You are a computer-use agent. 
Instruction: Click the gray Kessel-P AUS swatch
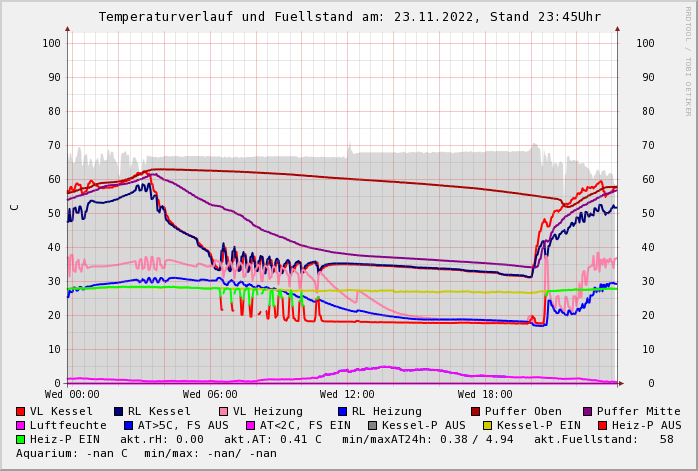(x=373, y=425)
